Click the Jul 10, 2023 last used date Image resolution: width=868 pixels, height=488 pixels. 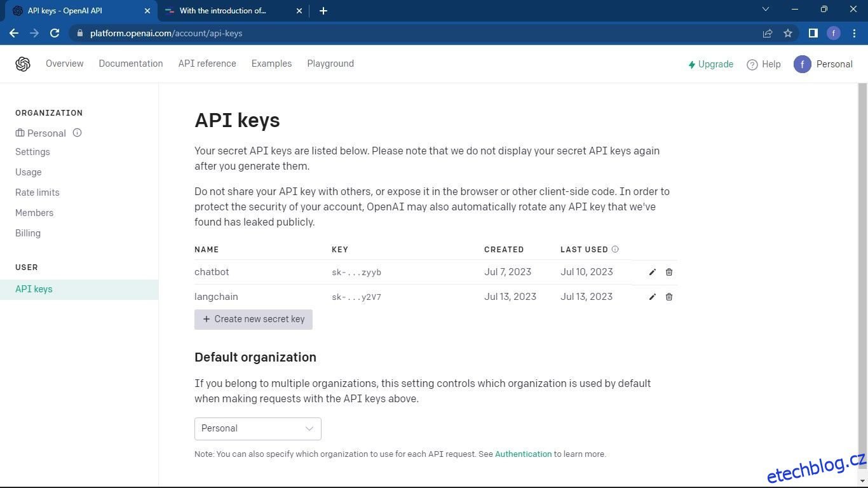[x=587, y=272]
